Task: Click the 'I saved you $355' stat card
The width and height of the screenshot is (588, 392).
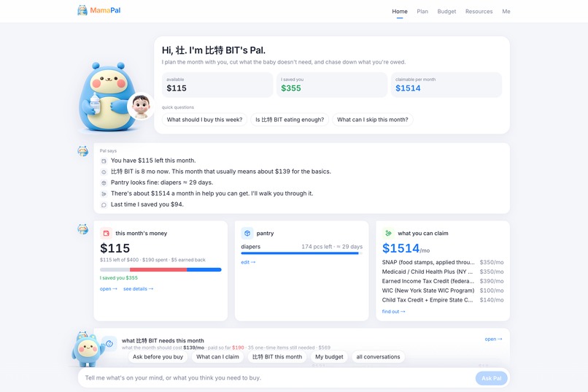Action: [332, 85]
